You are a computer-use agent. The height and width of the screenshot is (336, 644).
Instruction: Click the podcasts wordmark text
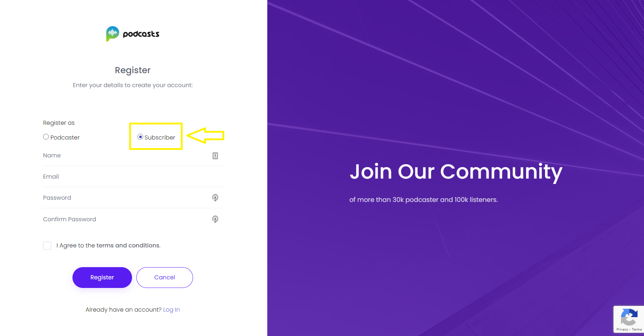coord(141,34)
